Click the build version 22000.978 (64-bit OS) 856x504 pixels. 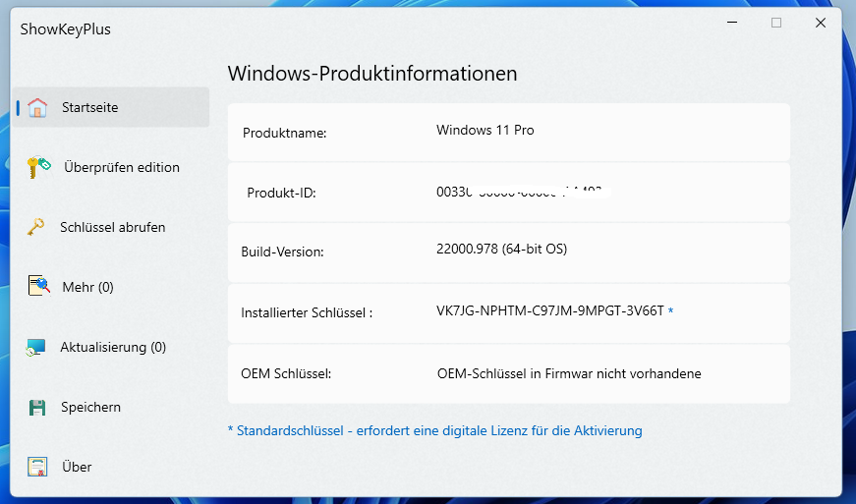(501, 250)
